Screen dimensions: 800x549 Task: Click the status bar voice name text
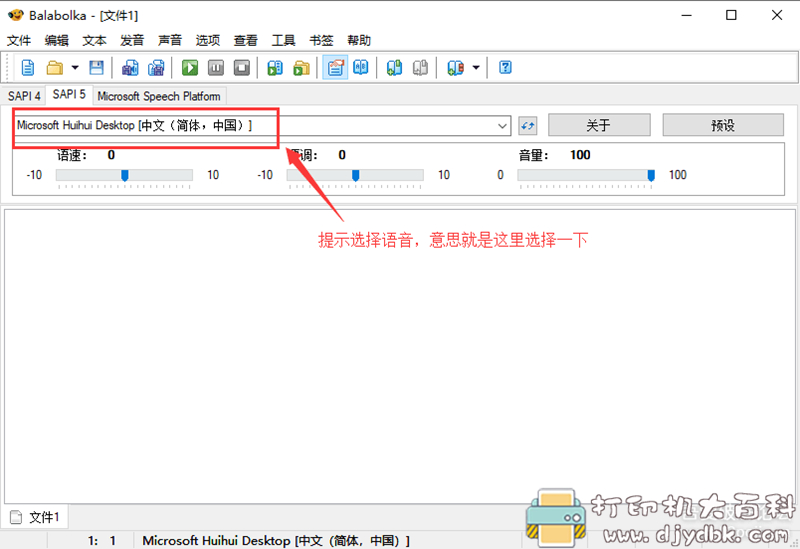(276, 541)
